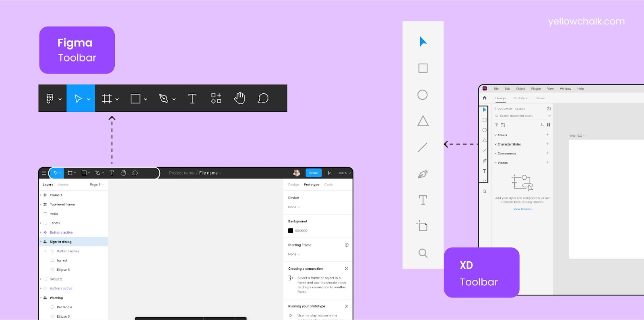Choose the Pen tool in the enlarged XD toolbar
Viewport: 644px width, 320px height.
[x=423, y=174]
